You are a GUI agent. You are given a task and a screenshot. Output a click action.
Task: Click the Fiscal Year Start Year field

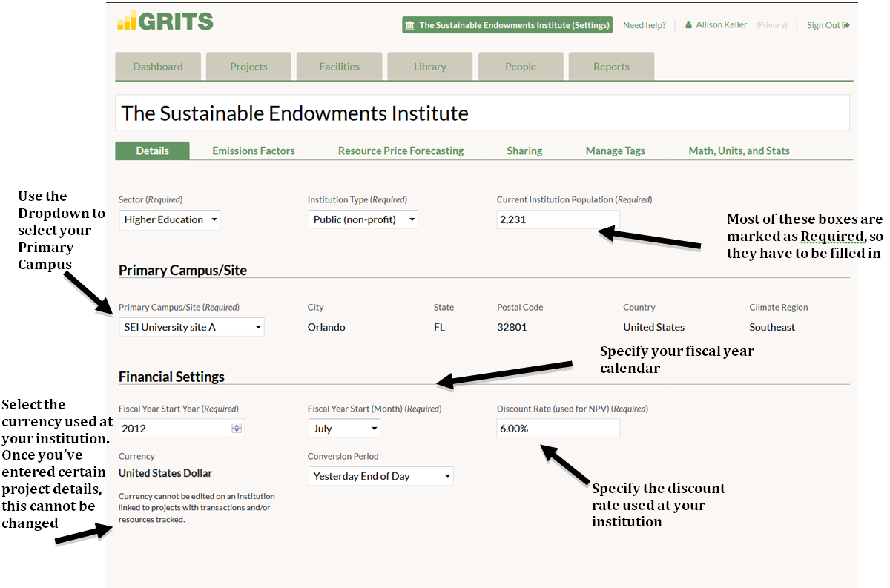pyautogui.click(x=181, y=428)
